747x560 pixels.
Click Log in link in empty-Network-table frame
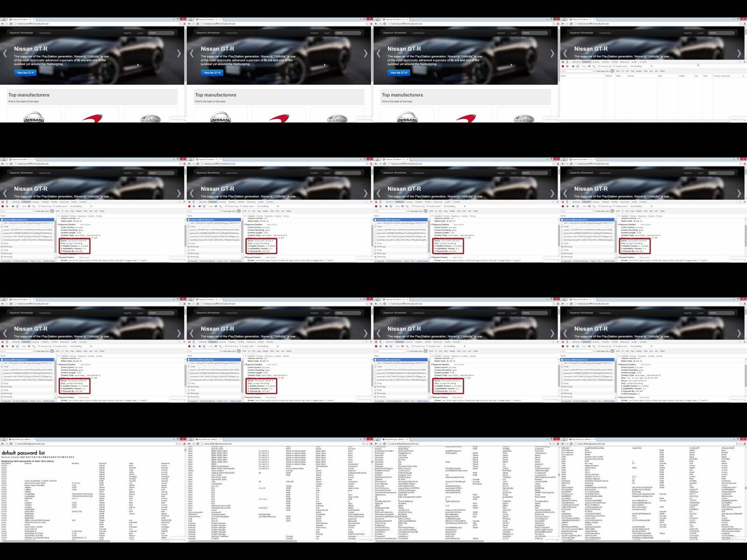(x=700, y=33)
